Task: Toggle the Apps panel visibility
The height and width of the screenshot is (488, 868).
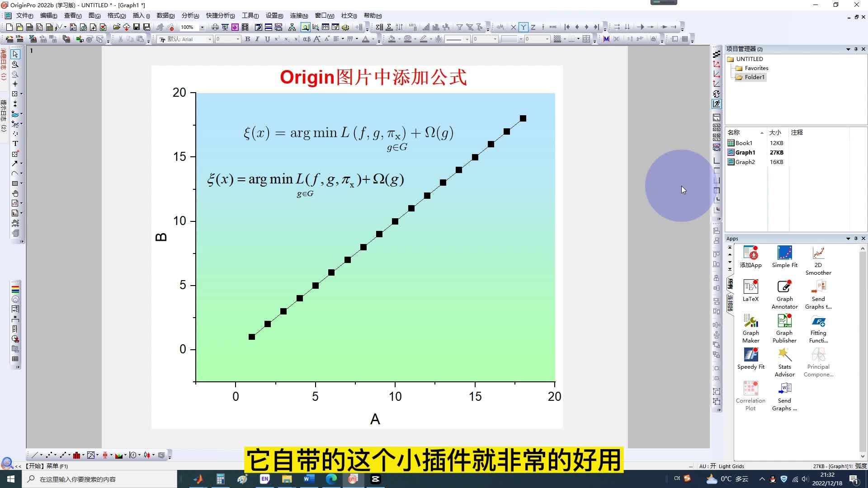Action: pos(863,238)
